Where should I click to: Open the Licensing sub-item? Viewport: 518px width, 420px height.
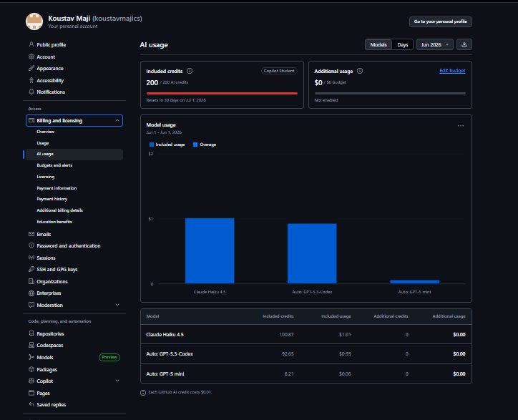46,177
